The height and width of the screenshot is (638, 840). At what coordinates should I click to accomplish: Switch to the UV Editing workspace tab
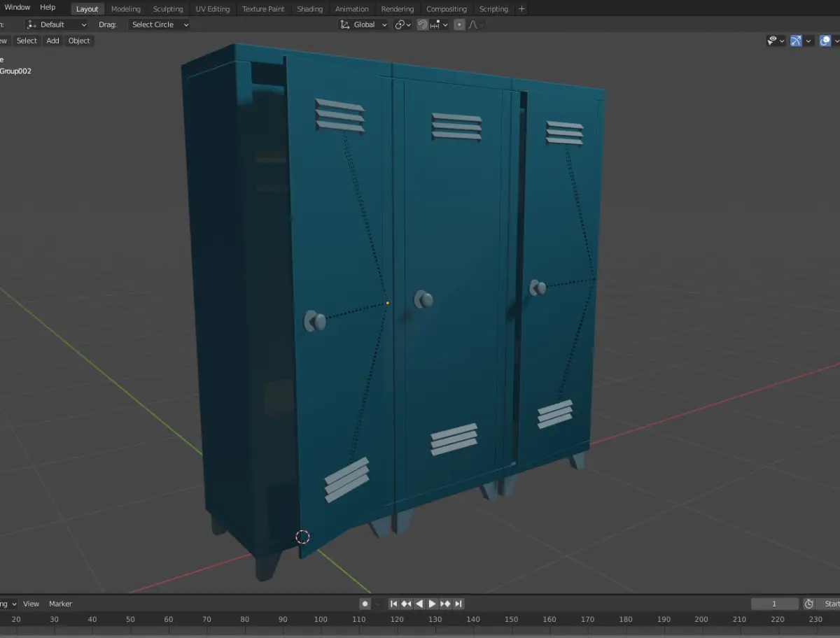click(x=213, y=9)
